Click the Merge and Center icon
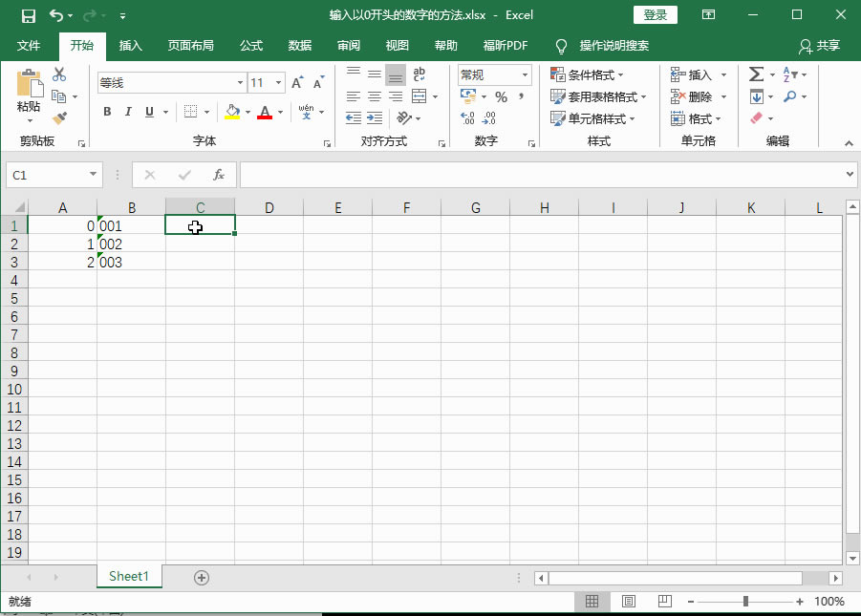The width and height of the screenshot is (861, 616). pyautogui.click(x=417, y=96)
